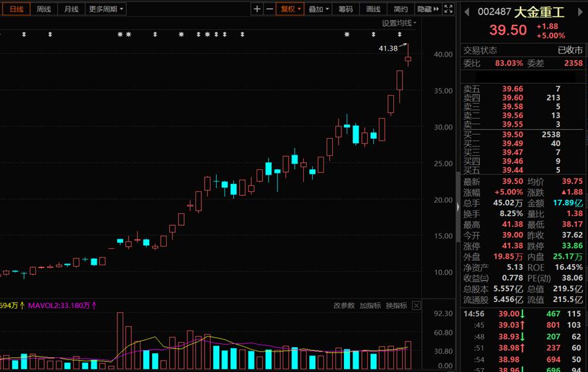The height and width of the screenshot is (372, 588).
Task: Click the 14:56 tick trade row
Action: (x=523, y=314)
